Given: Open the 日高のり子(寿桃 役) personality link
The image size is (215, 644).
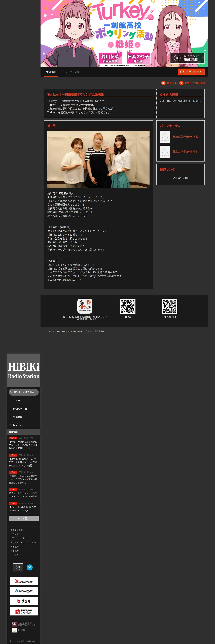Looking at the screenshot, I should pyautogui.click(x=185, y=152).
